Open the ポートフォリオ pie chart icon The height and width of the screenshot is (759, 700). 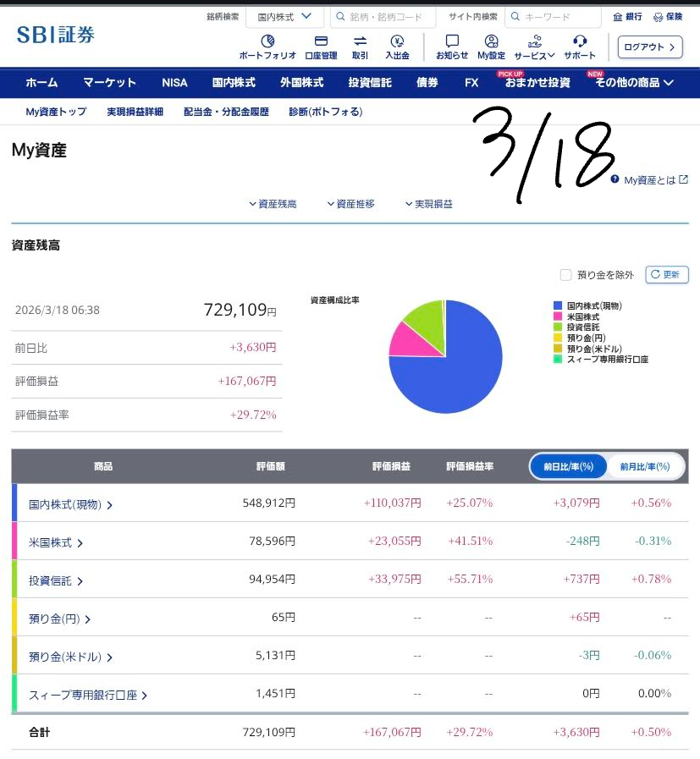pyautogui.click(x=267, y=41)
